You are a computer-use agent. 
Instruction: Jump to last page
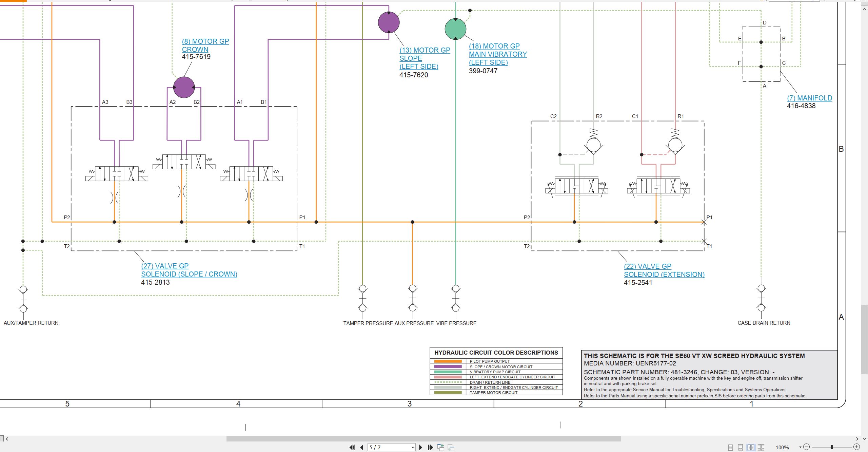431,447
